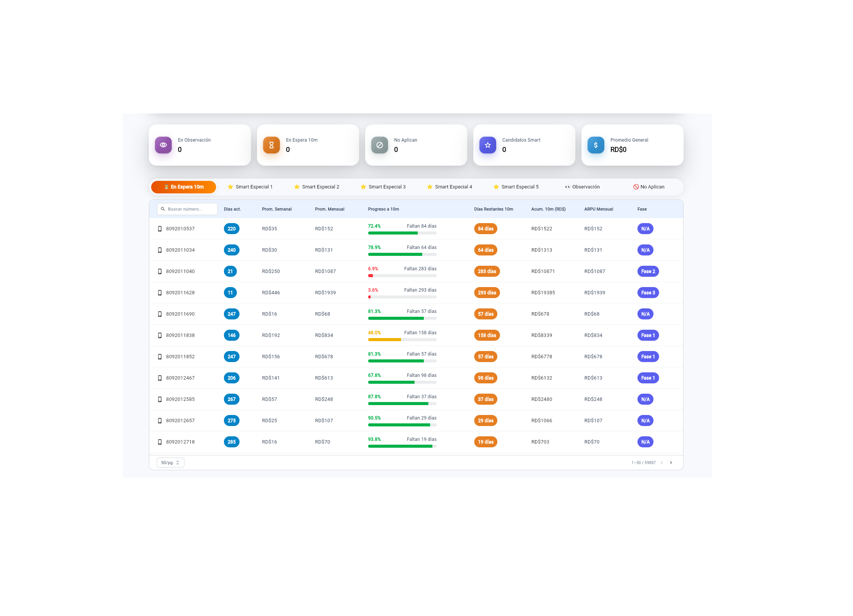
Task: Open the Observación tab
Action: (582, 187)
